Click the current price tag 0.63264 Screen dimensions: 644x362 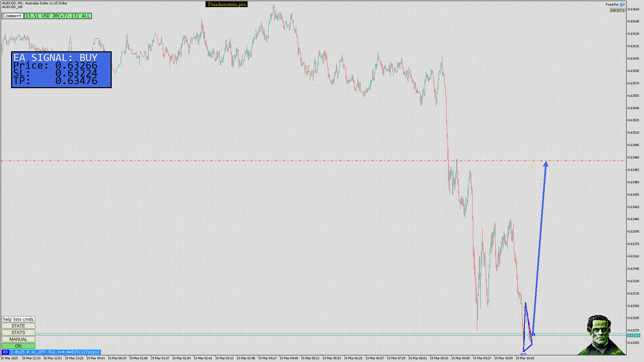(634, 336)
